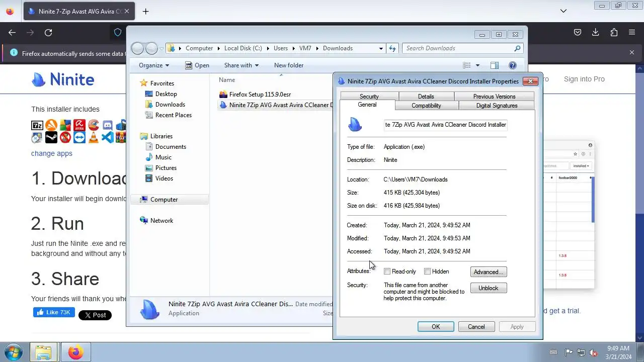This screenshot has width=644, height=362.
Task: Click the Steam icon on Ninite page
Action: click(51, 137)
